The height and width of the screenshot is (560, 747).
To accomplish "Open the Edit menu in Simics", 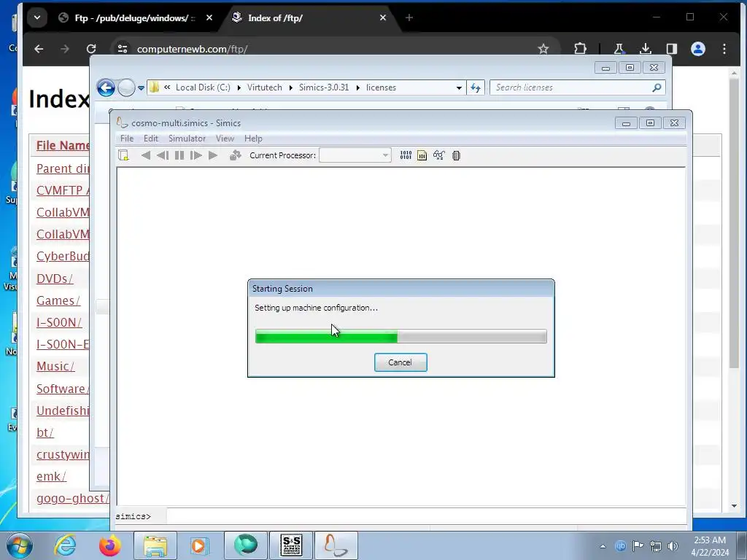I will 150,139.
